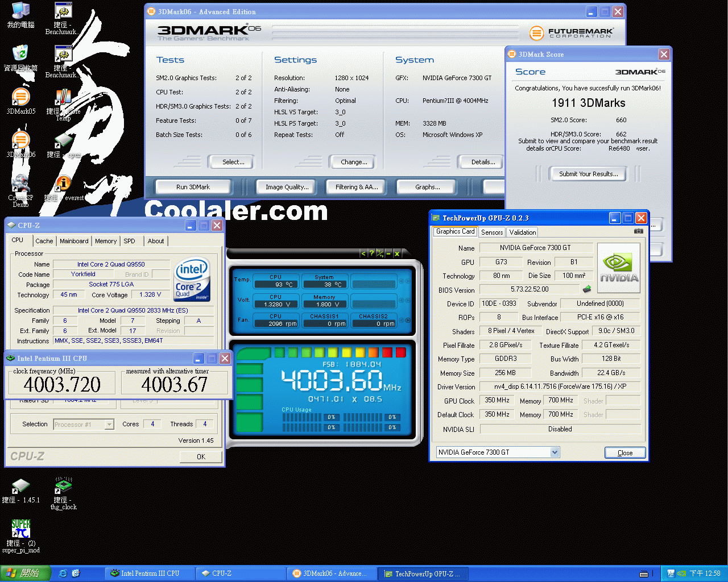This screenshot has width=728, height=582.
Task: Select the CPU tab in CPU-Z
Action: coord(18,240)
